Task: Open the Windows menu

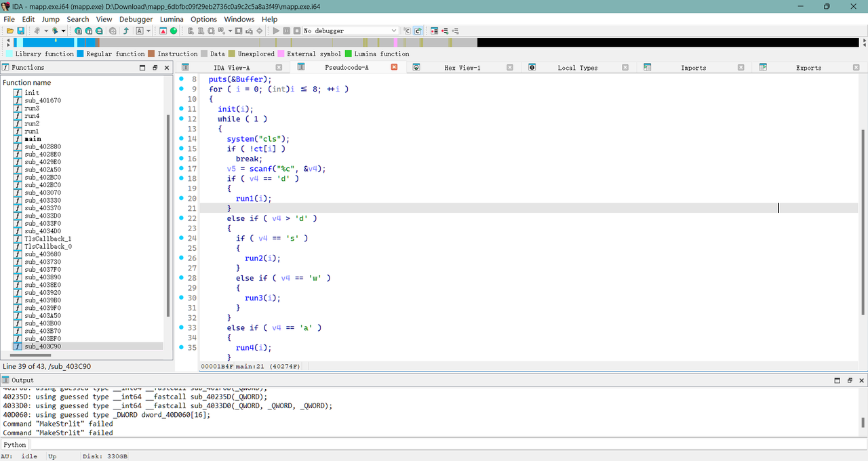Action: click(239, 19)
